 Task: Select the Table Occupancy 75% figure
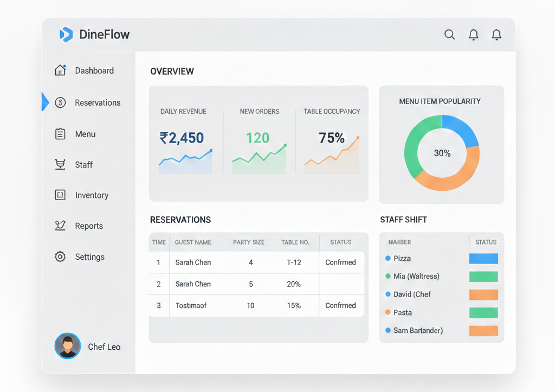coord(332,138)
